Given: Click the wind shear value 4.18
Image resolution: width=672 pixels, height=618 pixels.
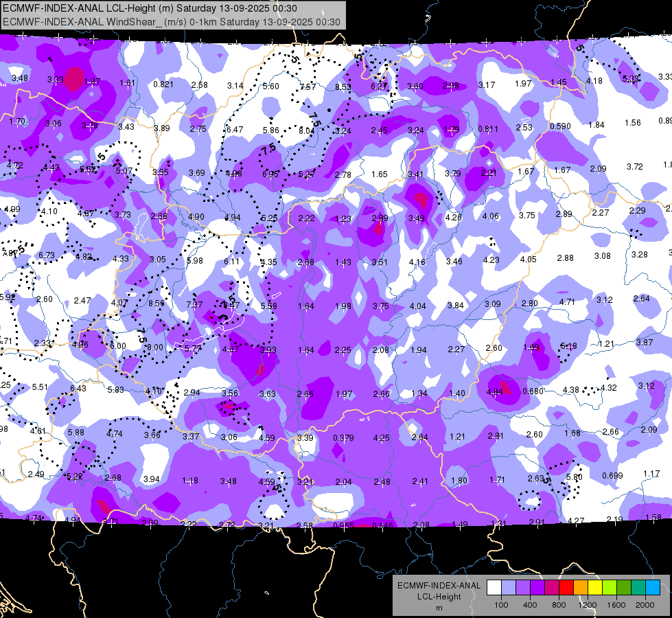Looking at the screenshot, I should coord(594,81).
